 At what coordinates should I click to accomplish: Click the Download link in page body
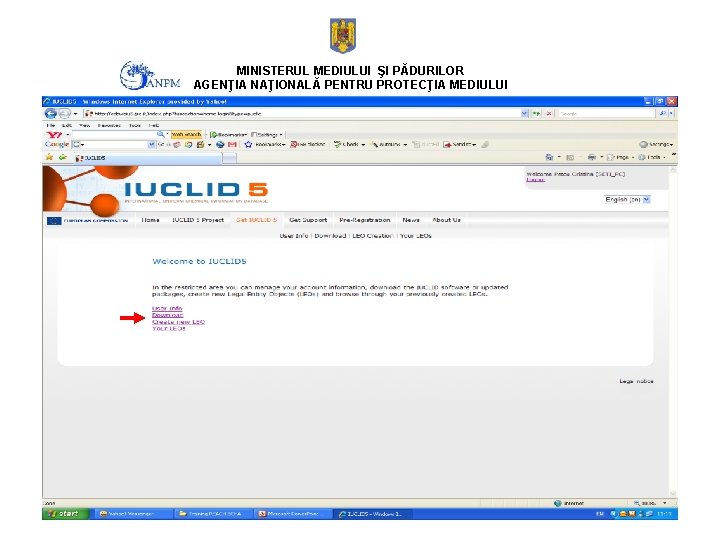pyautogui.click(x=168, y=315)
